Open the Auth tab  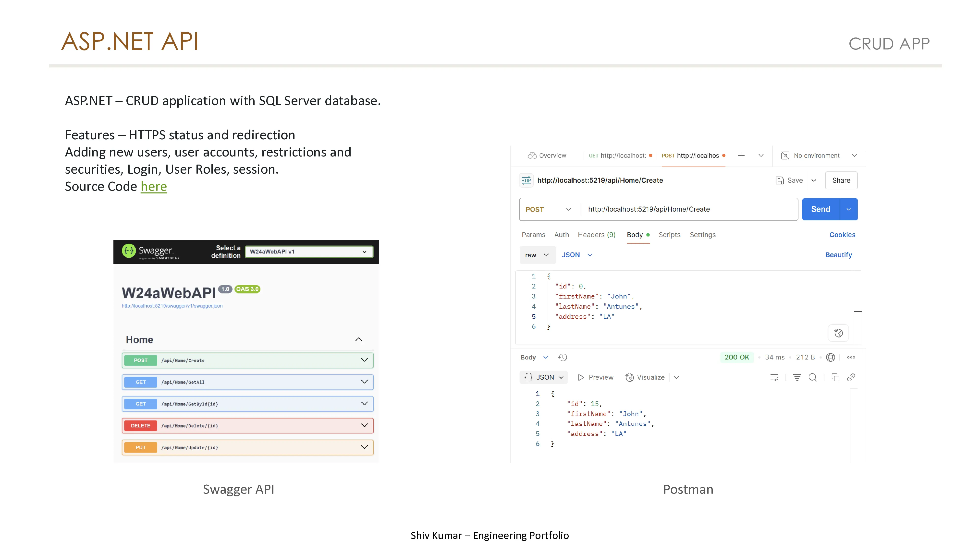[562, 235]
